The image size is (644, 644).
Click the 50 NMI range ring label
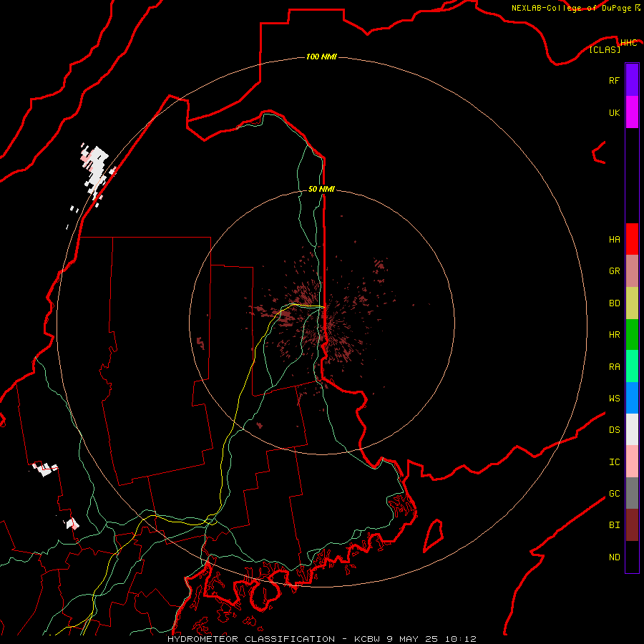[321, 189]
